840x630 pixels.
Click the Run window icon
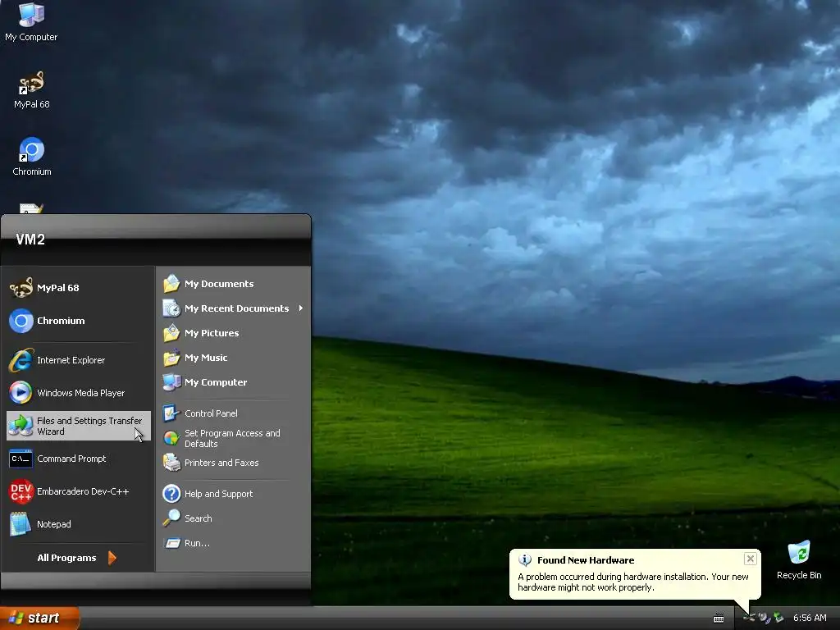tap(171, 543)
